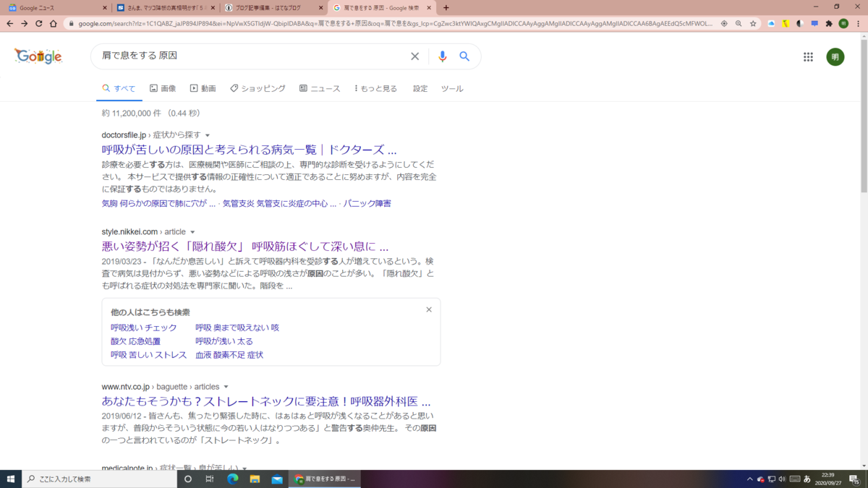Open the Extensions puzzle piece menu

(829, 23)
